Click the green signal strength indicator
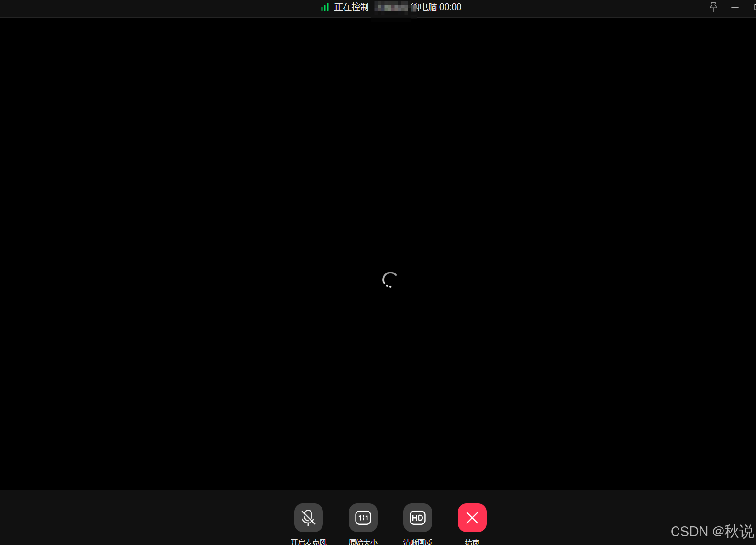The height and width of the screenshot is (545, 756). 325,7
